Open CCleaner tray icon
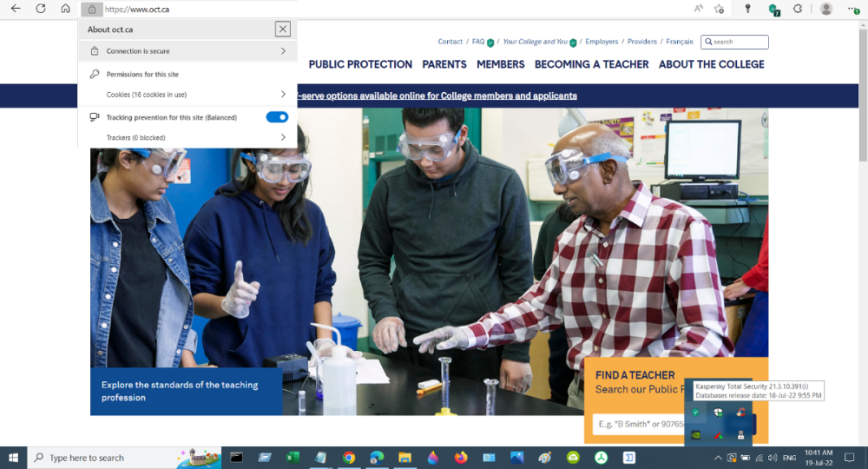Screen dimensions: 868x469 coord(740,413)
